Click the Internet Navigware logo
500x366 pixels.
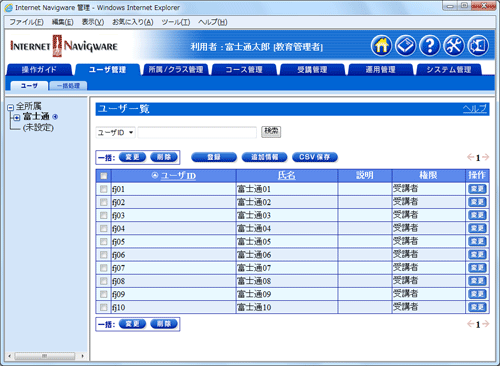point(64,46)
